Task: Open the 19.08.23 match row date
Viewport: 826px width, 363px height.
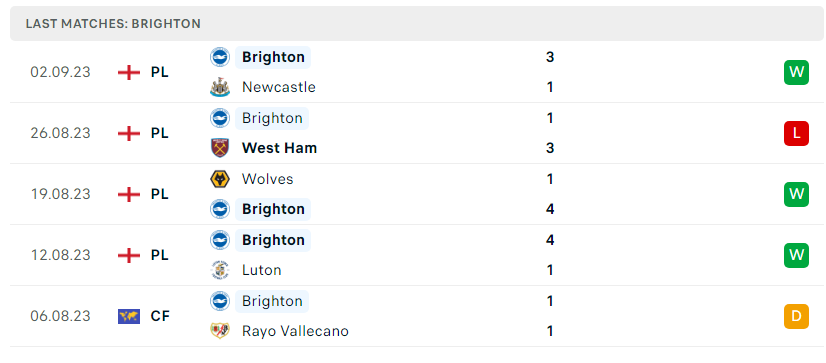Action: [60, 194]
